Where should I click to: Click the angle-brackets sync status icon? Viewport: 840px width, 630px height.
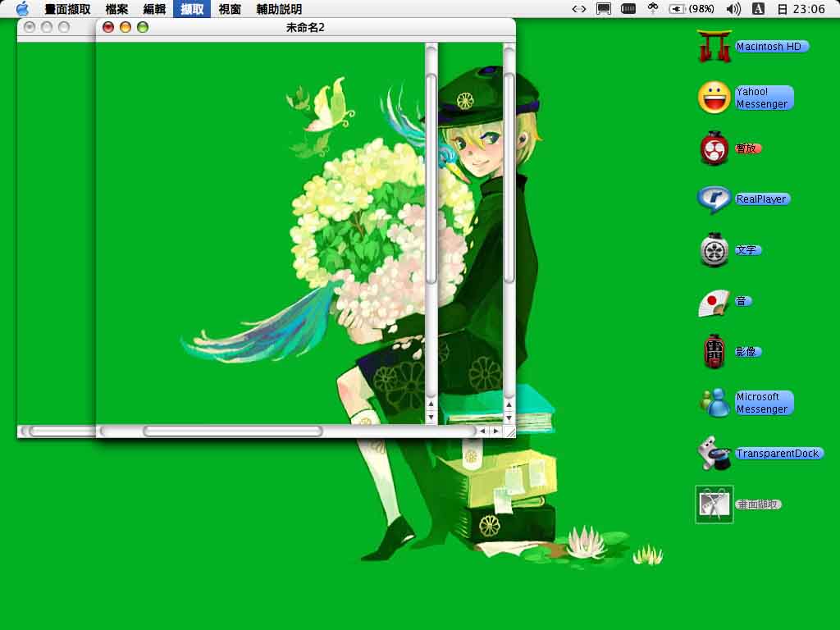click(578, 8)
